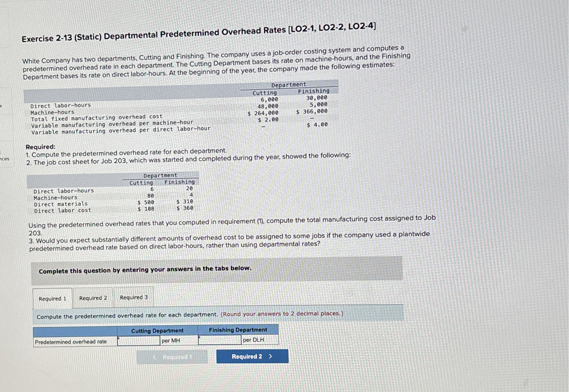Open the partially visible References sidebar link

pos(5,159)
